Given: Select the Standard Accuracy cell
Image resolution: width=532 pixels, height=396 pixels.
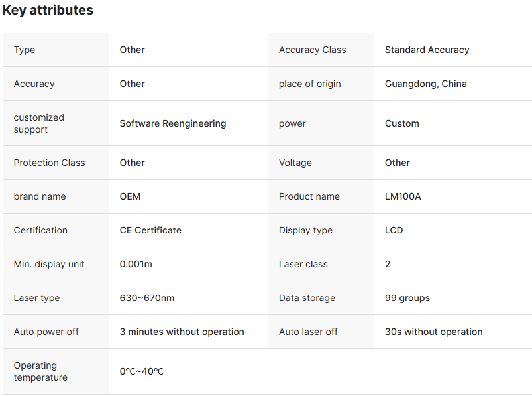Looking at the screenshot, I should (x=427, y=50).
